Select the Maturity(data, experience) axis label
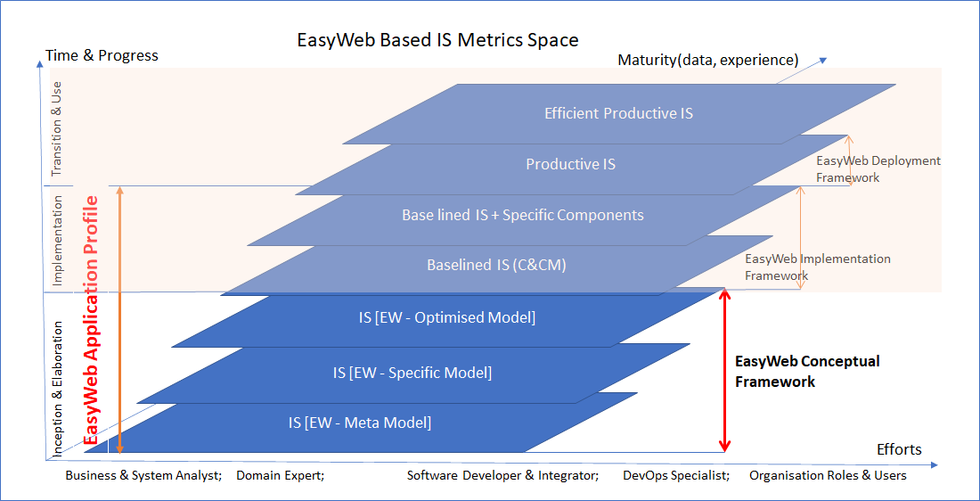 click(x=707, y=61)
